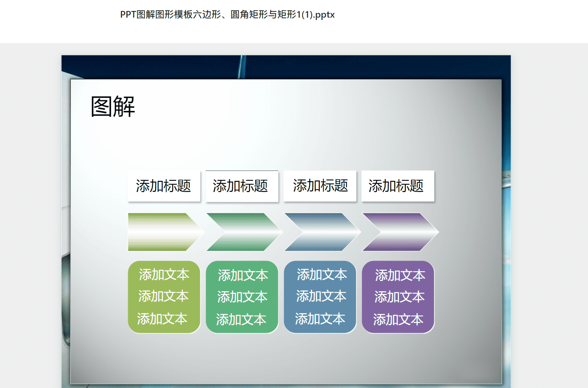Image resolution: width=588 pixels, height=388 pixels.
Task: Select the purple chevron arrow shape
Action: coord(400,232)
